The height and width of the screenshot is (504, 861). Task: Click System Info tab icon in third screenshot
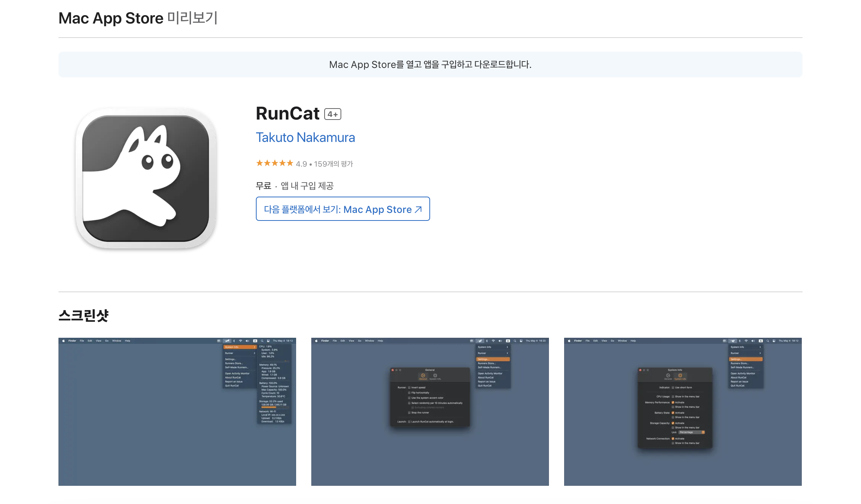coord(680,376)
